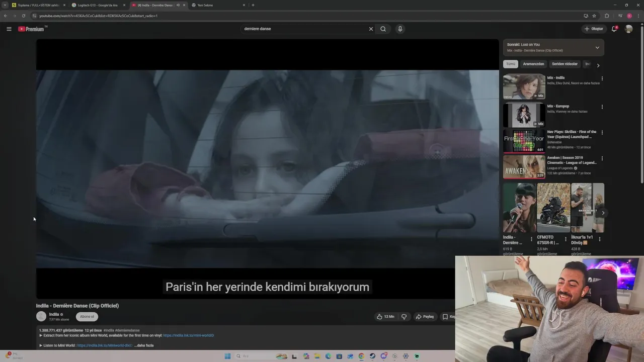The image size is (644, 362).
Task: Open the 'CFMOTO 675SR-R' Shorts thumbnail
Action: click(553, 208)
